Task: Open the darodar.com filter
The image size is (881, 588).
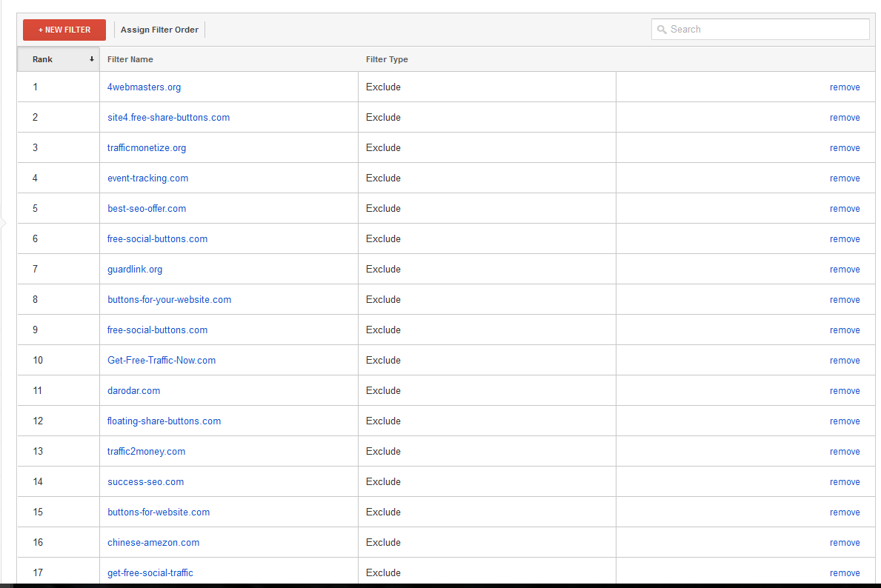Action: tap(133, 390)
